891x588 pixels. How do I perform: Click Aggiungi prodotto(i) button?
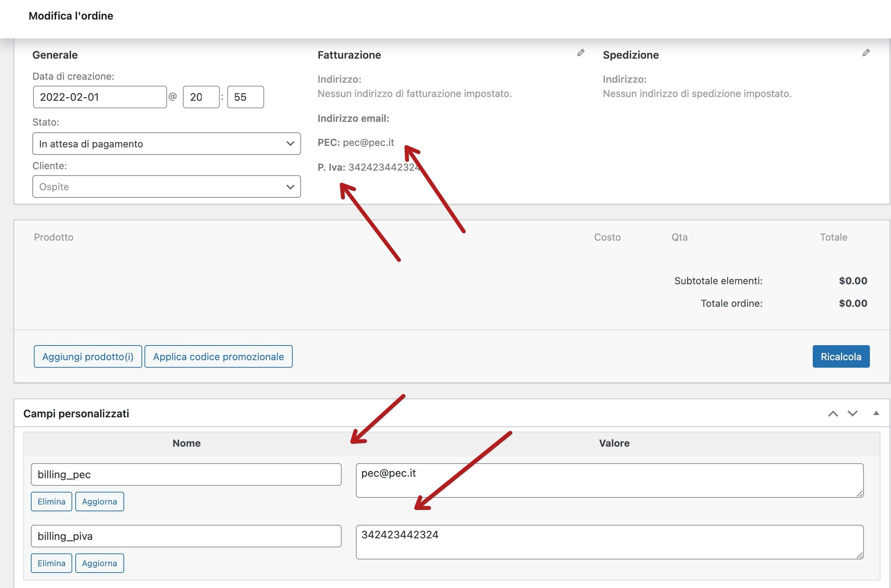pyautogui.click(x=88, y=356)
